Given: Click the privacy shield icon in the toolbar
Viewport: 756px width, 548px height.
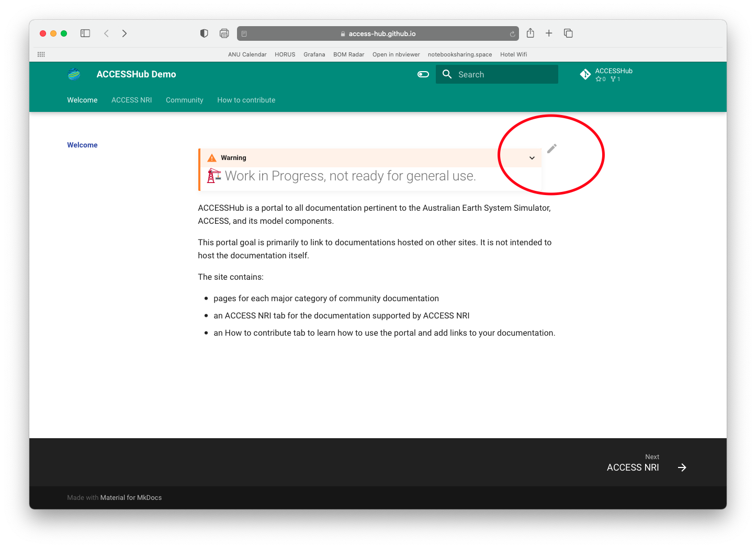Looking at the screenshot, I should 204,33.
